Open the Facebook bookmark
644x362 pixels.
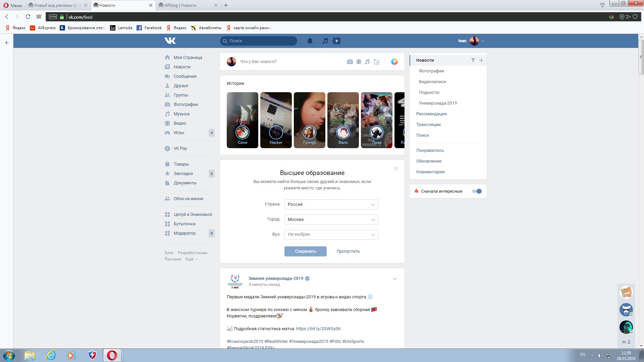[x=149, y=28]
